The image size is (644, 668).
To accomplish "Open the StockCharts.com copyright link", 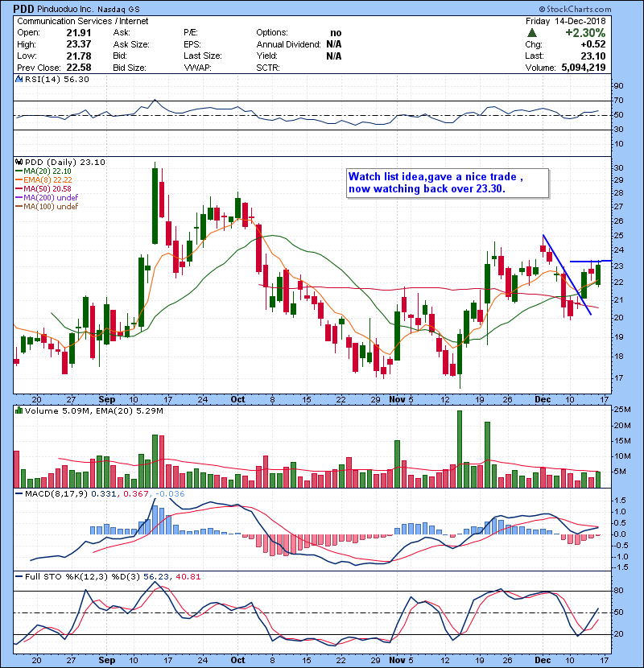I will tap(575, 9).
